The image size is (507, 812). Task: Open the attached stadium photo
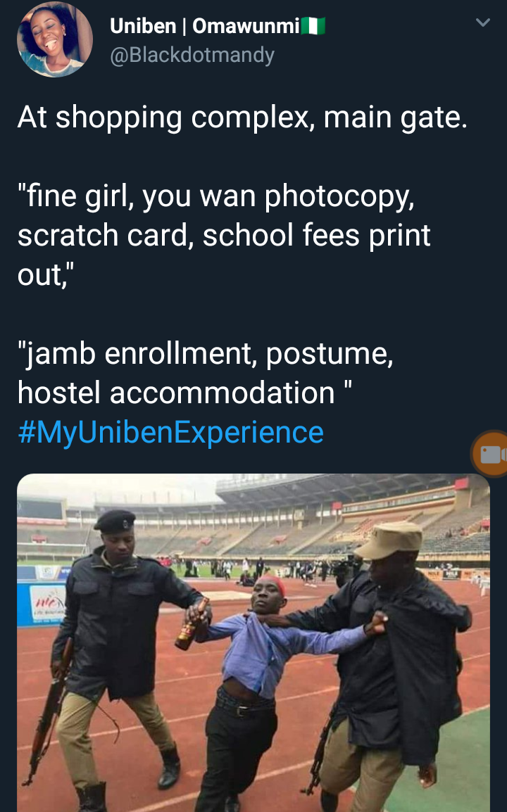tap(254, 642)
